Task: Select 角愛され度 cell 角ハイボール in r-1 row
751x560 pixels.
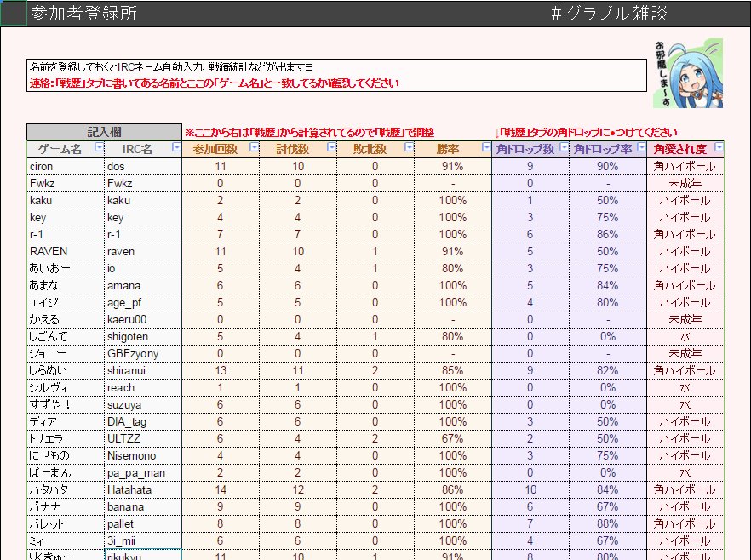Action: click(685, 235)
